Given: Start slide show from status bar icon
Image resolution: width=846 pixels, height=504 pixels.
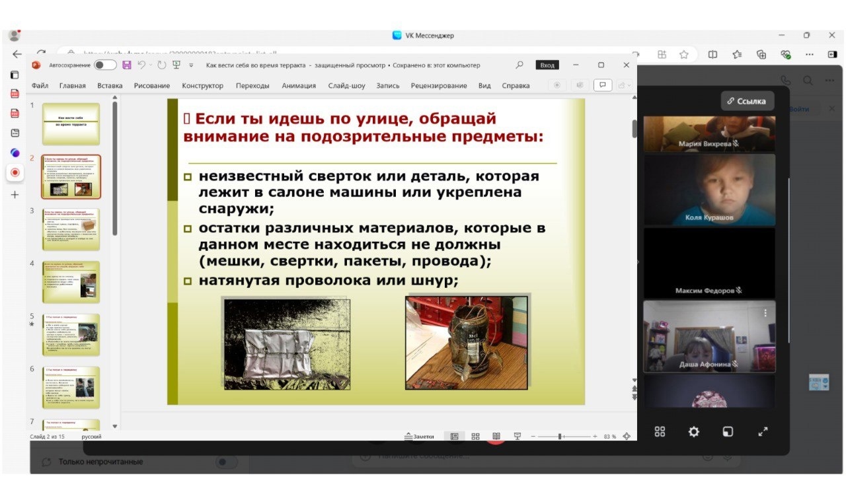Looking at the screenshot, I should (518, 437).
